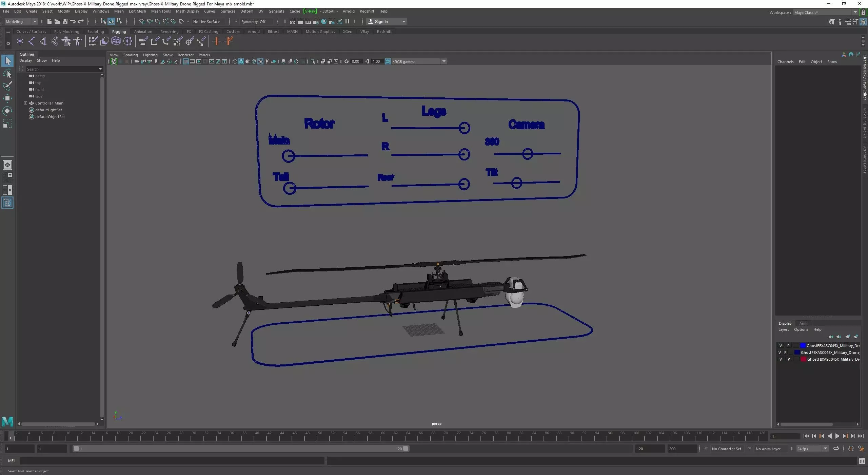Viewport: 868px width, 475px height.
Task: Click the Save Scene disk icon
Action: tap(65, 22)
